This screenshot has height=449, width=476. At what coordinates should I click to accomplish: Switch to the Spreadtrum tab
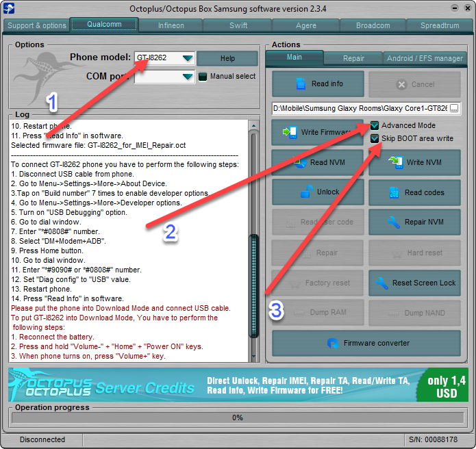click(440, 25)
